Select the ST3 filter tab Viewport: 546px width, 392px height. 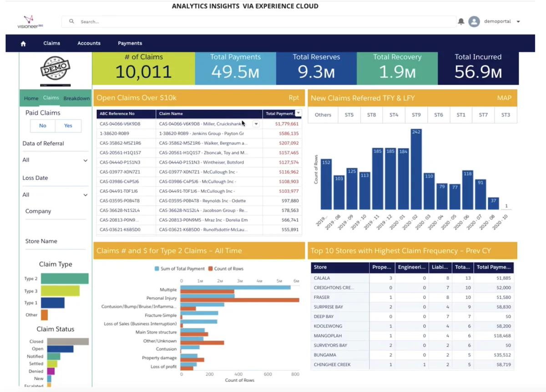click(506, 115)
